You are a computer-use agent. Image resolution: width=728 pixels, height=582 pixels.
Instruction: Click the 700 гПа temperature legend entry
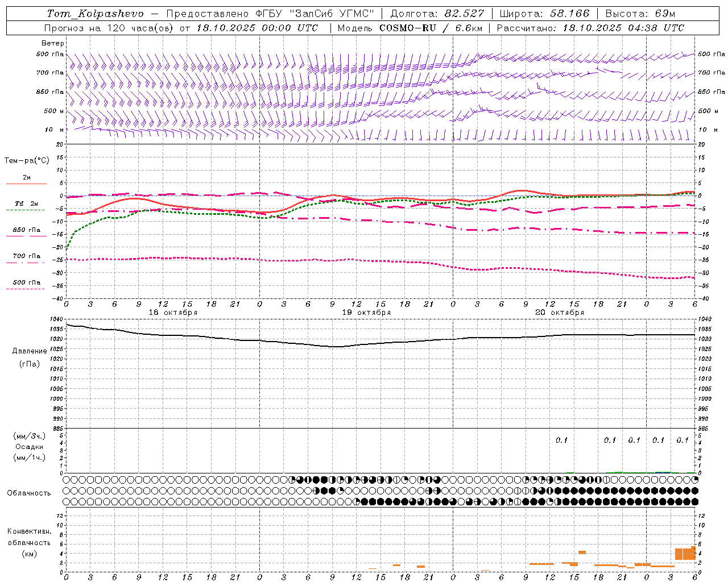27,256
